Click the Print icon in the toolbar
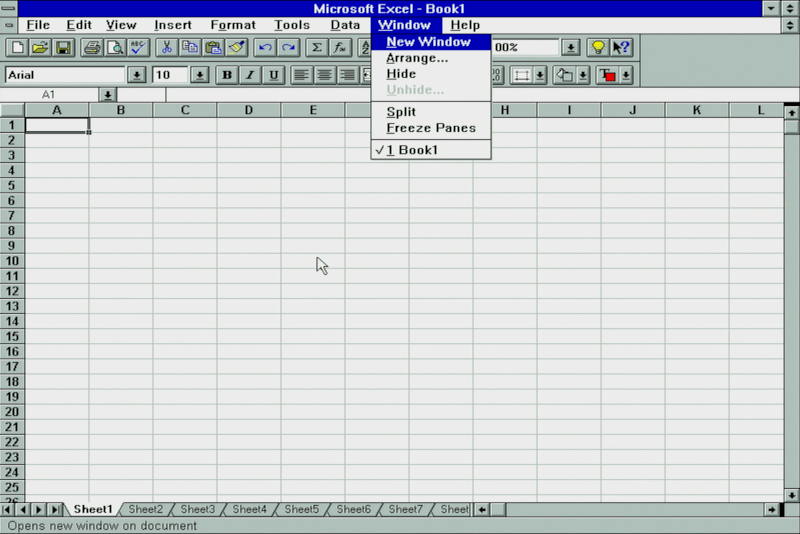This screenshot has height=534, width=800. coord(92,47)
